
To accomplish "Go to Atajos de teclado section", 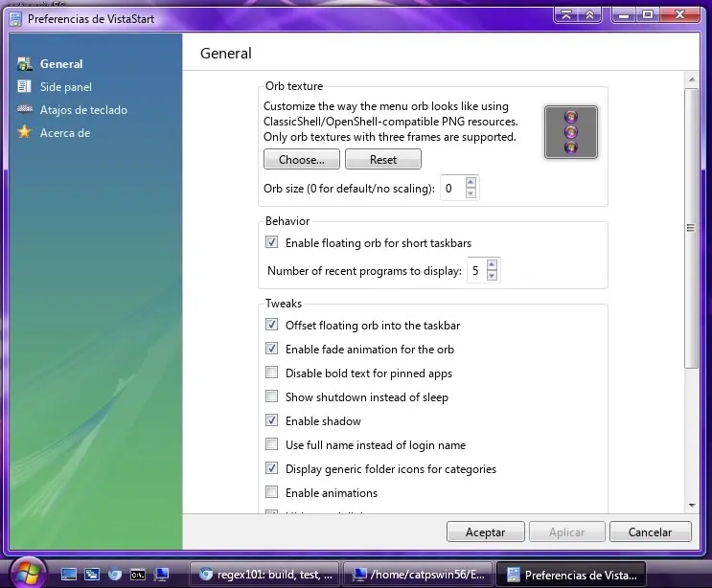I will [x=72, y=110].
